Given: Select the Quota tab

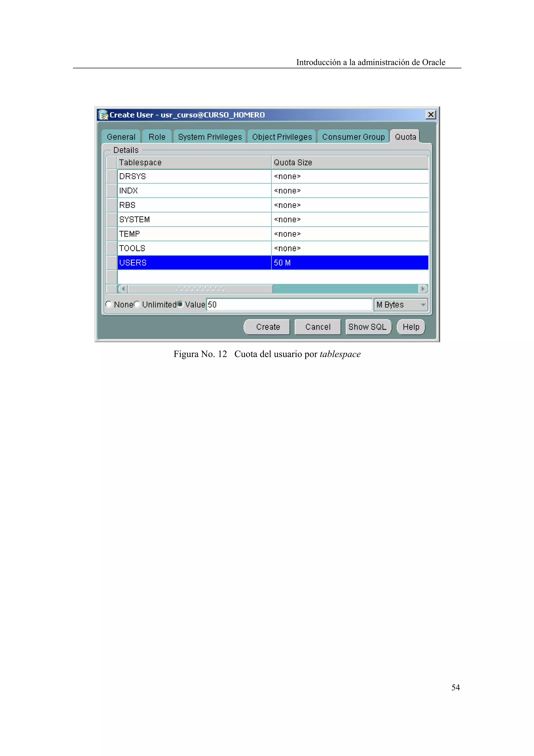Looking at the screenshot, I should 405,137.
